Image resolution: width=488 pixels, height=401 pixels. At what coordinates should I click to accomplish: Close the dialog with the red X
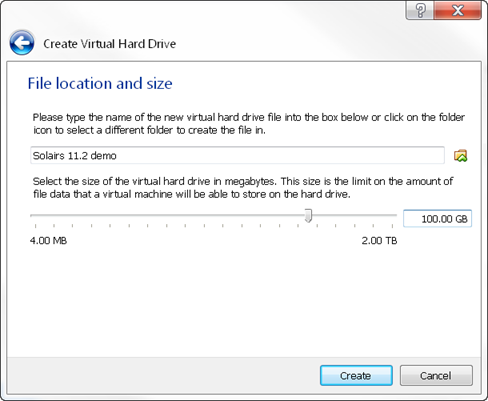458,10
